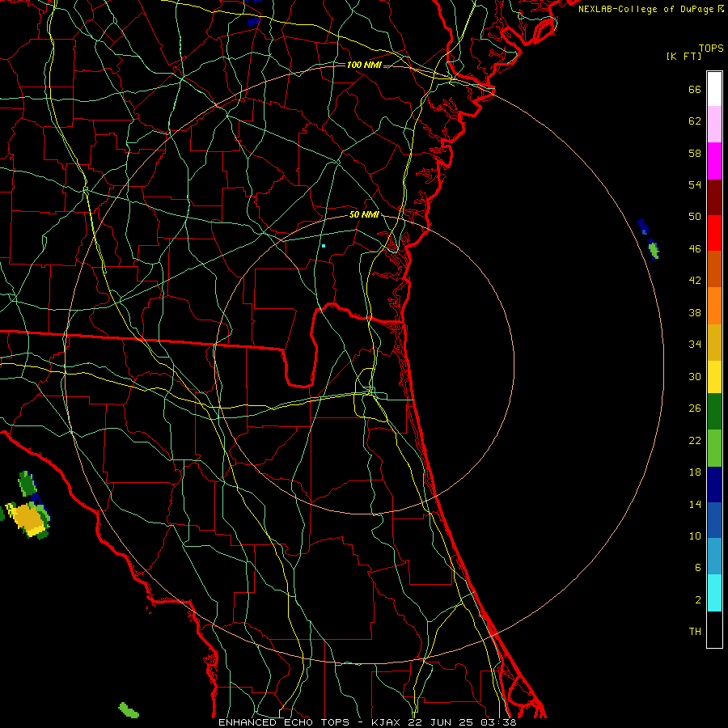Click the yellow 34 K FT swatch

pyautogui.click(x=714, y=376)
